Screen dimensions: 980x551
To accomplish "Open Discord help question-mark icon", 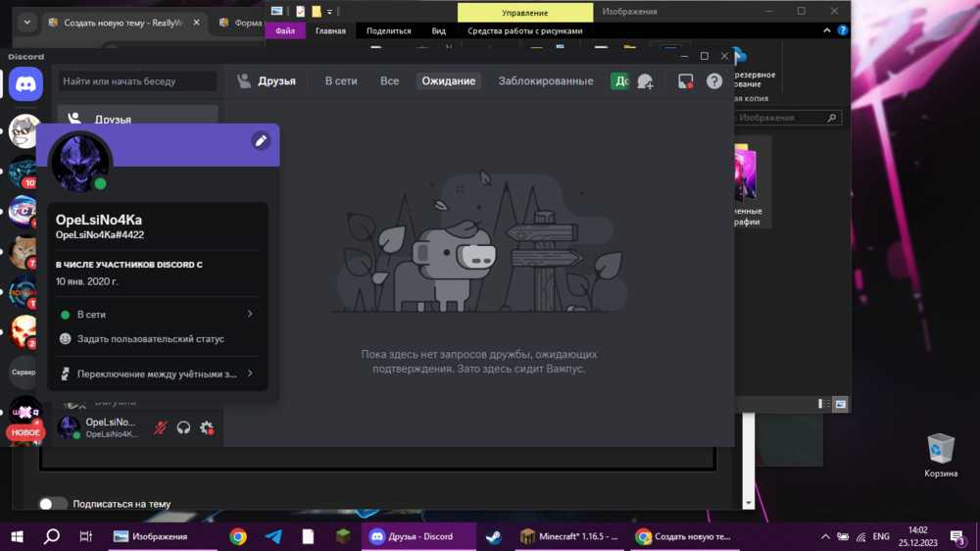I will point(714,81).
